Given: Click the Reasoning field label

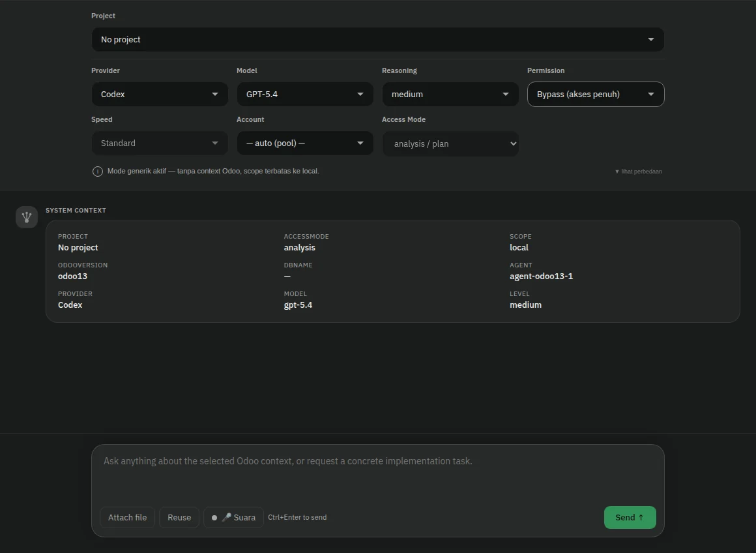Looking at the screenshot, I should tap(400, 70).
